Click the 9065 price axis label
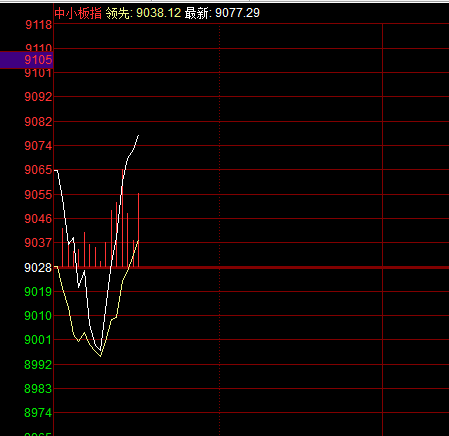449x436 pixels. (x=38, y=170)
